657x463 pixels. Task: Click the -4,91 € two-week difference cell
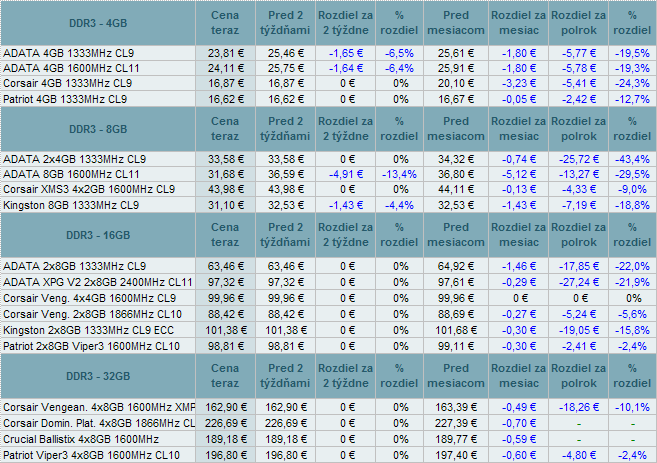pos(346,174)
